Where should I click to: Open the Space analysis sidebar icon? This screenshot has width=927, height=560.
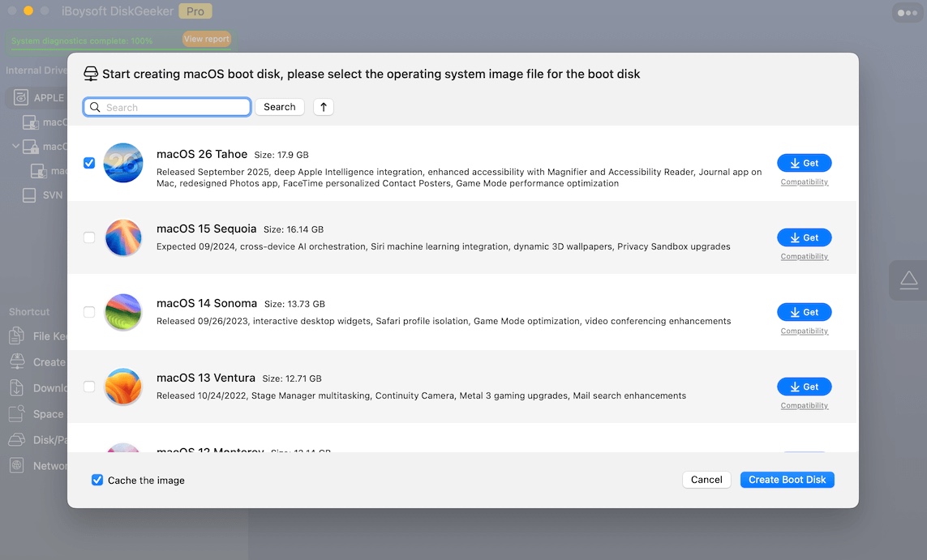tap(17, 413)
